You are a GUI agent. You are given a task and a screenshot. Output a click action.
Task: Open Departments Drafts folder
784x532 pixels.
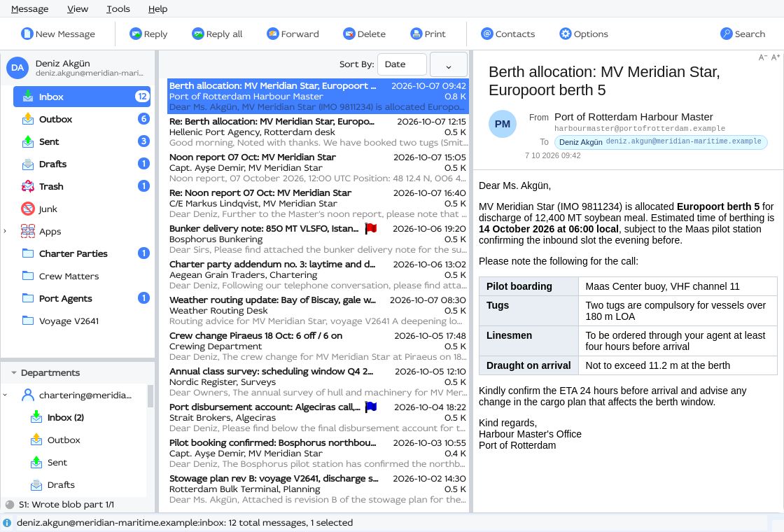point(61,485)
